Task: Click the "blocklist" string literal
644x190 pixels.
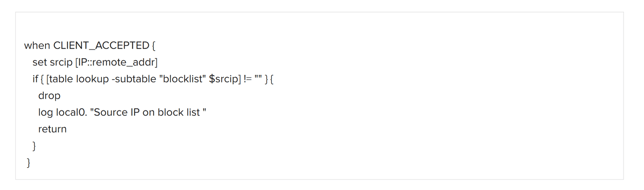Action: click(x=183, y=79)
